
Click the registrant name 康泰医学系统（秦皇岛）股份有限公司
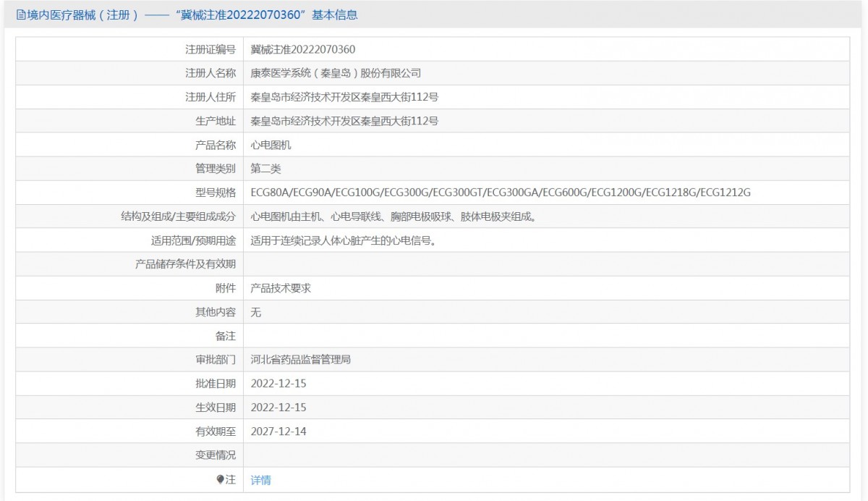pos(336,73)
